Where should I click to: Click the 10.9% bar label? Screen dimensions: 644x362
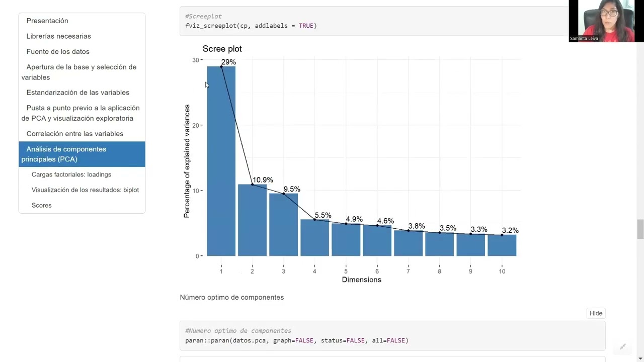coord(263,179)
